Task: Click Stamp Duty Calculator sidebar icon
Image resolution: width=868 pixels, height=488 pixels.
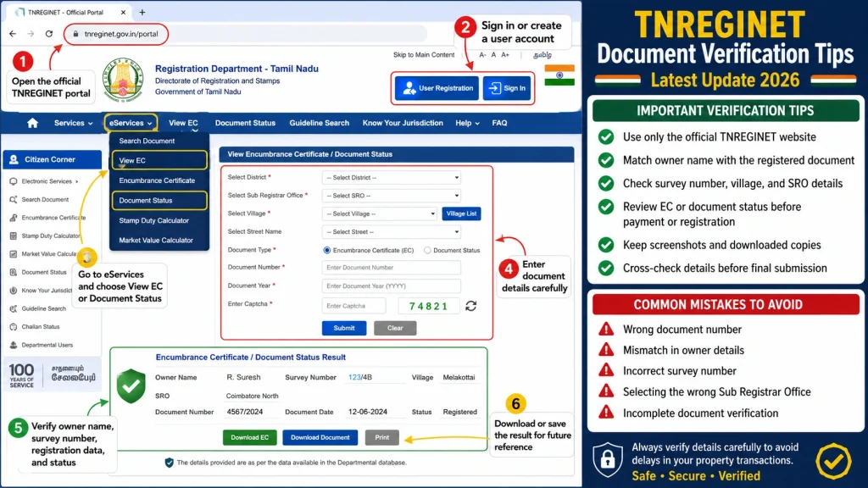Action: coord(14,236)
